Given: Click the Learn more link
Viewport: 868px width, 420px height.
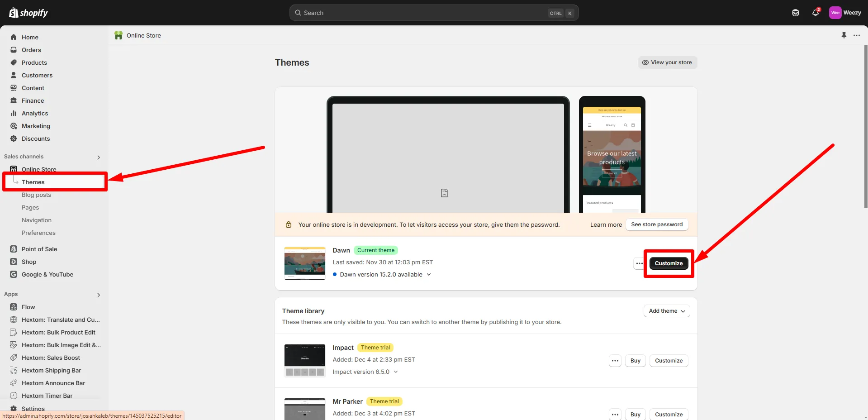Looking at the screenshot, I should tap(606, 224).
